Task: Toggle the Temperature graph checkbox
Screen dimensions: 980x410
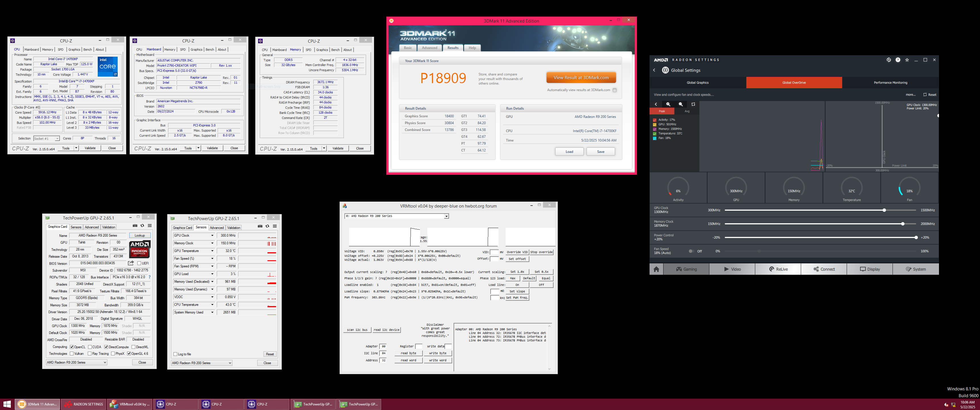Action: [x=655, y=134]
